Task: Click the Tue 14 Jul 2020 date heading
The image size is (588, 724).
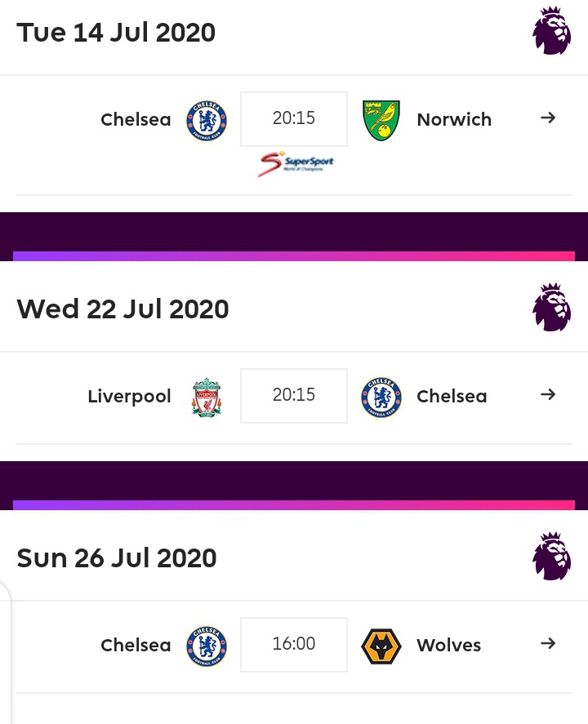Action: click(116, 33)
